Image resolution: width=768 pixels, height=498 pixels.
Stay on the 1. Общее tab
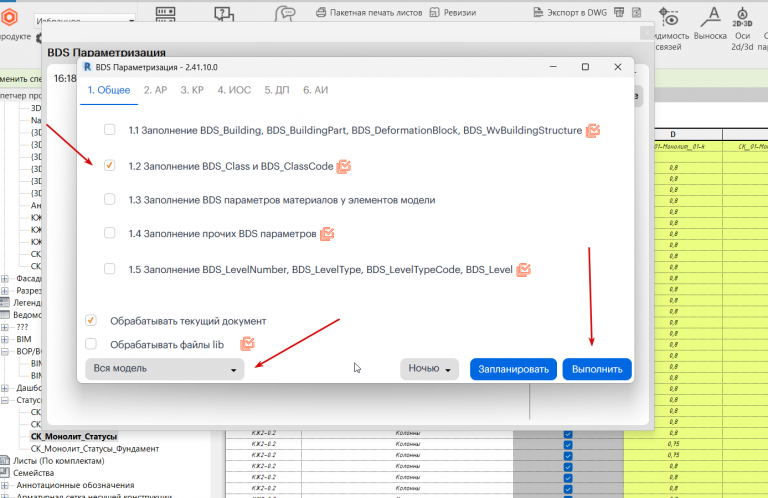[x=109, y=90]
